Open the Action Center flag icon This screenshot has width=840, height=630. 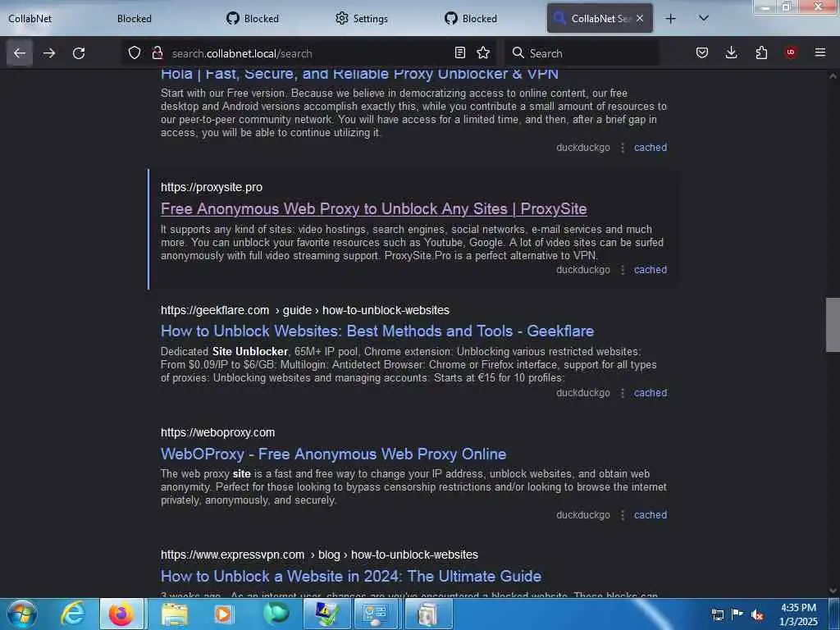point(737,614)
